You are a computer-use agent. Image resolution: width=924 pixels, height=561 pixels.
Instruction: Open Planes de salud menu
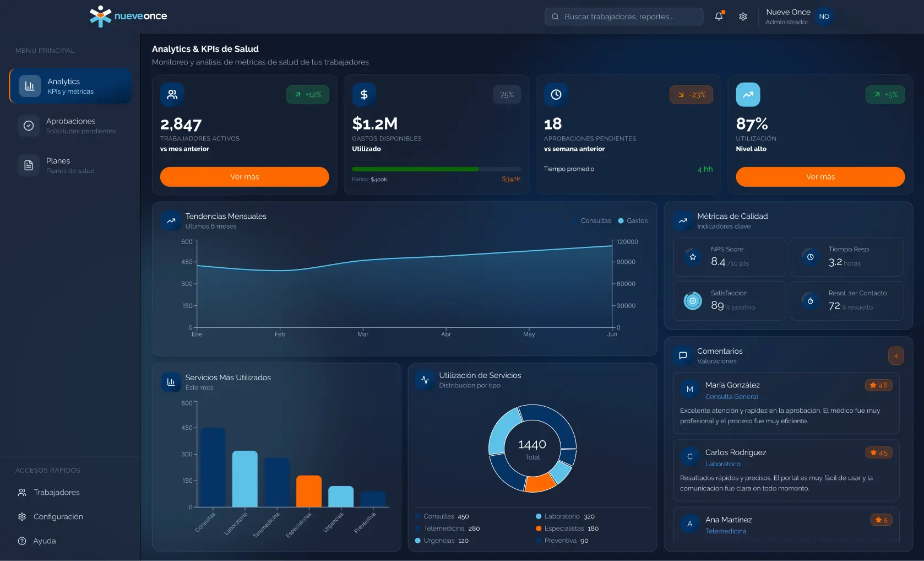coord(70,165)
